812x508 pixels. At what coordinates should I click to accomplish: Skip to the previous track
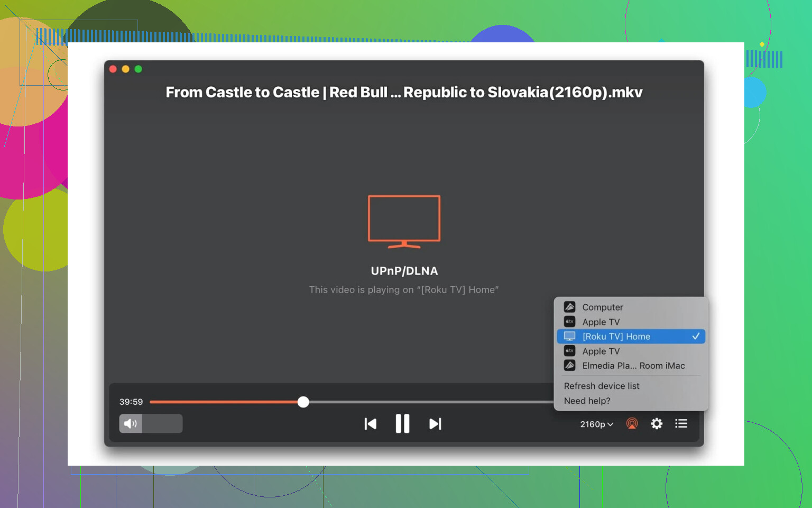coord(371,424)
